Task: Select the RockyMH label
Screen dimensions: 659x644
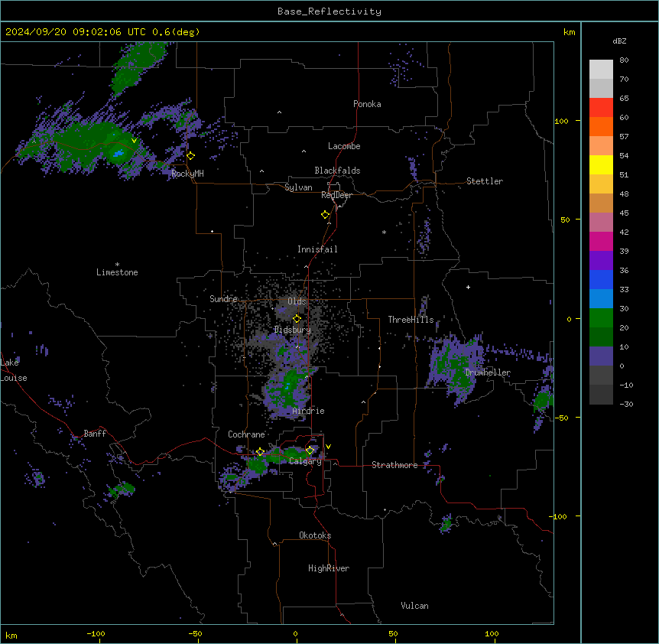Action: point(187,174)
